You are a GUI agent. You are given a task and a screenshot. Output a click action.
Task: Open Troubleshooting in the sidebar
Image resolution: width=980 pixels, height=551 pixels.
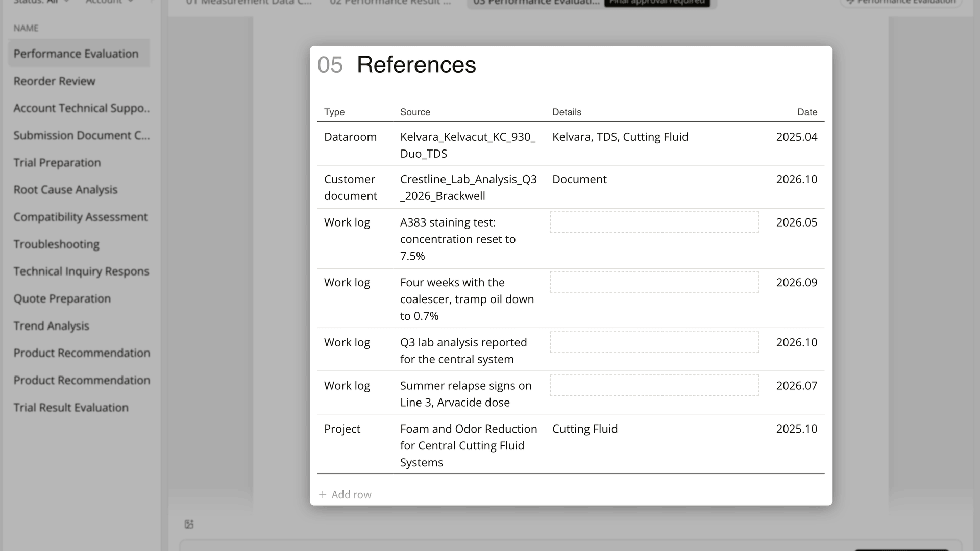tap(56, 244)
